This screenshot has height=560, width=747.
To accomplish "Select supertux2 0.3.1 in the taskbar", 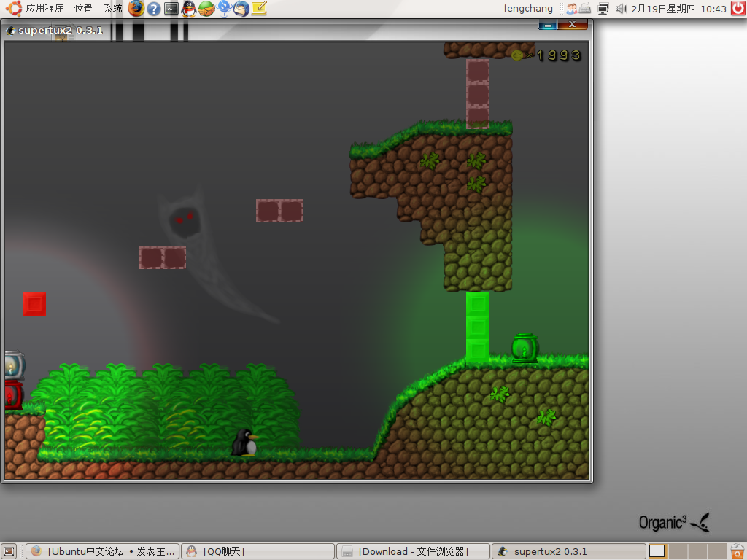I will tap(568, 551).
